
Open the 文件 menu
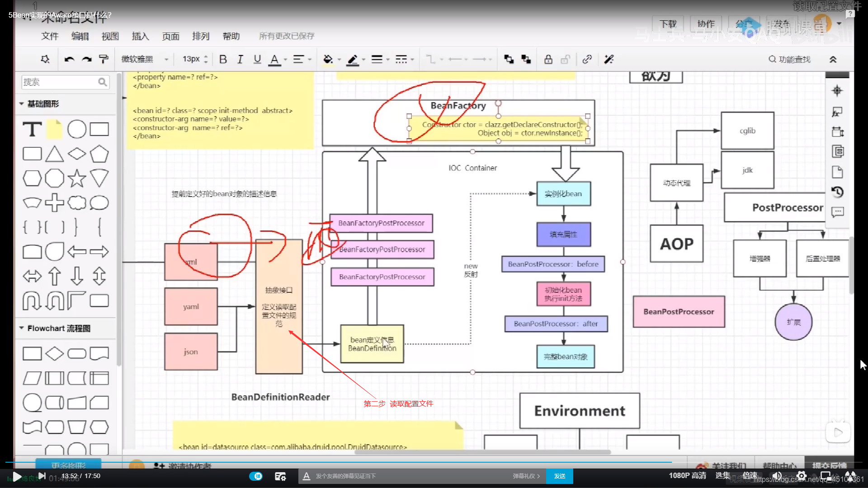coord(50,36)
